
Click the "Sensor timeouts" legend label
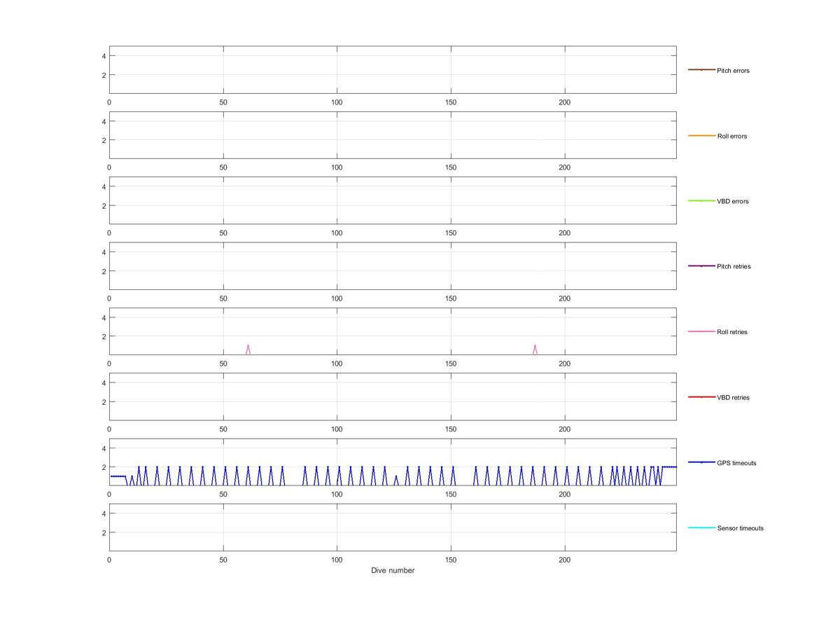pyautogui.click(x=741, y=528)
